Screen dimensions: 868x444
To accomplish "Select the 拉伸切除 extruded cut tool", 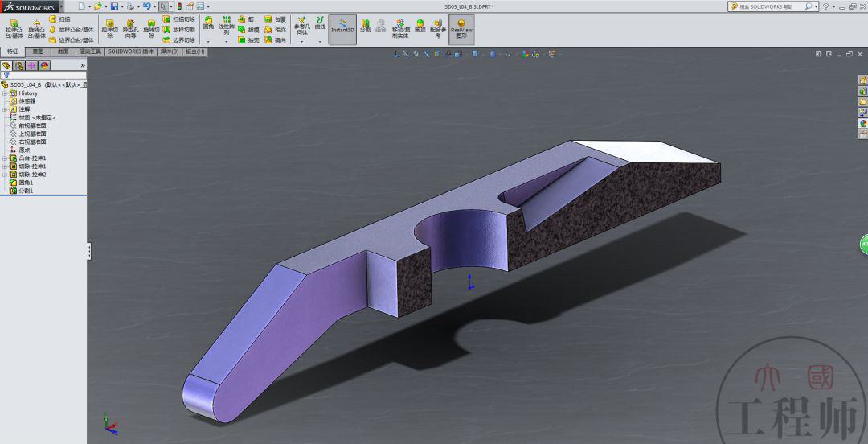I will point(109,28).
